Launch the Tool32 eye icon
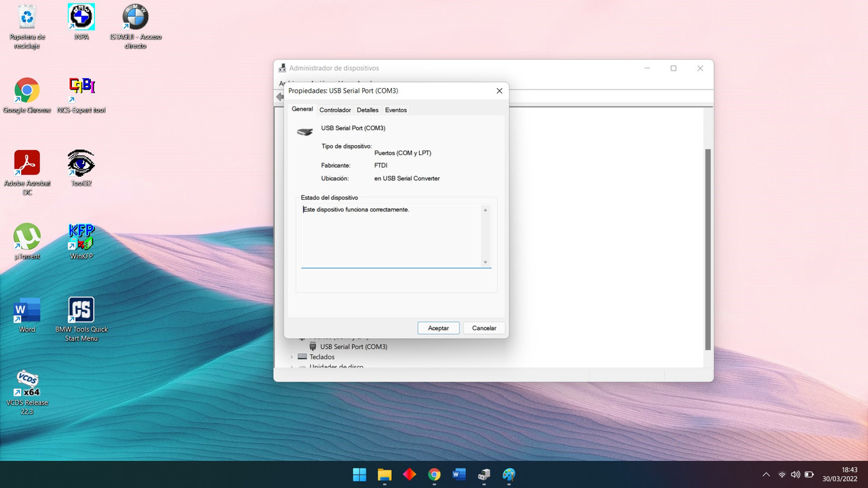868x488 pixels. [81, 168]
